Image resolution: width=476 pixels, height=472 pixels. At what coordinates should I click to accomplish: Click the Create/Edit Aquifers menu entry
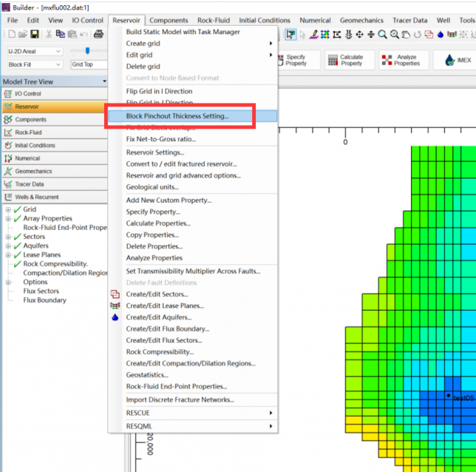[x=158, y=317]
